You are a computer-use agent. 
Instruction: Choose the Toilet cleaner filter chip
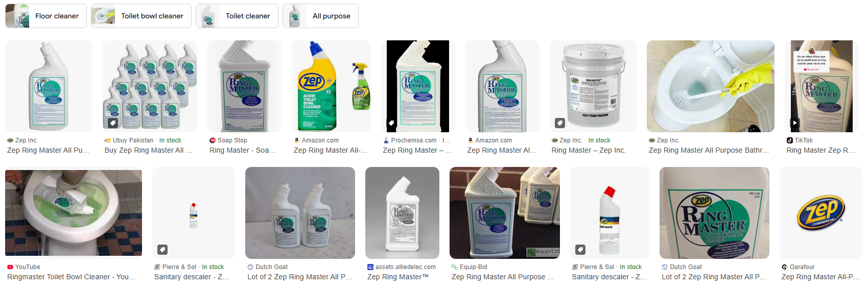(237, 16)
